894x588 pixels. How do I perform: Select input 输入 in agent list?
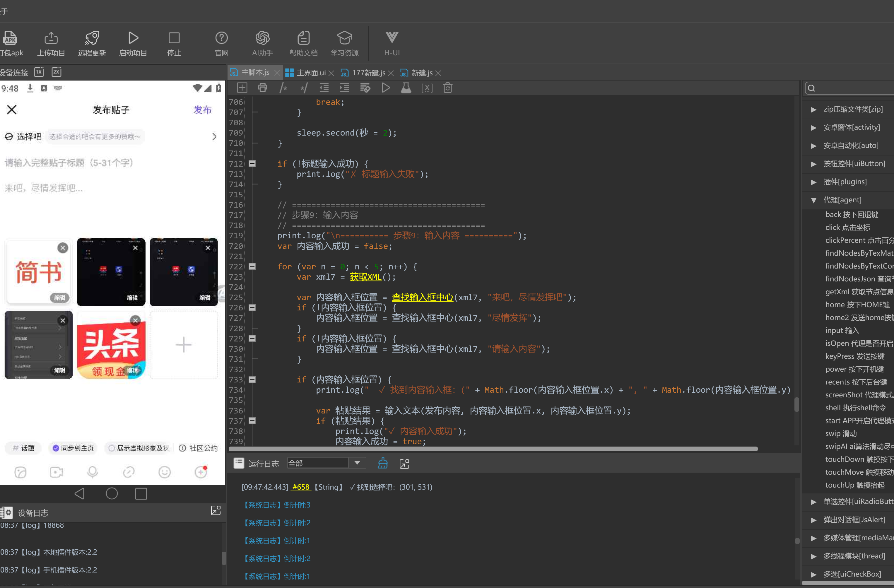tap(842, 330)
